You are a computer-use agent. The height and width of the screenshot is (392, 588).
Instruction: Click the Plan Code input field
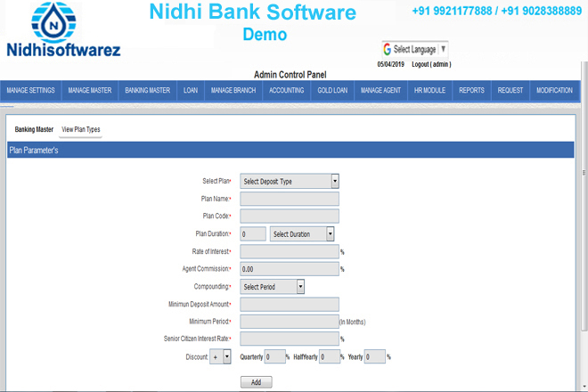pos(290,216)
